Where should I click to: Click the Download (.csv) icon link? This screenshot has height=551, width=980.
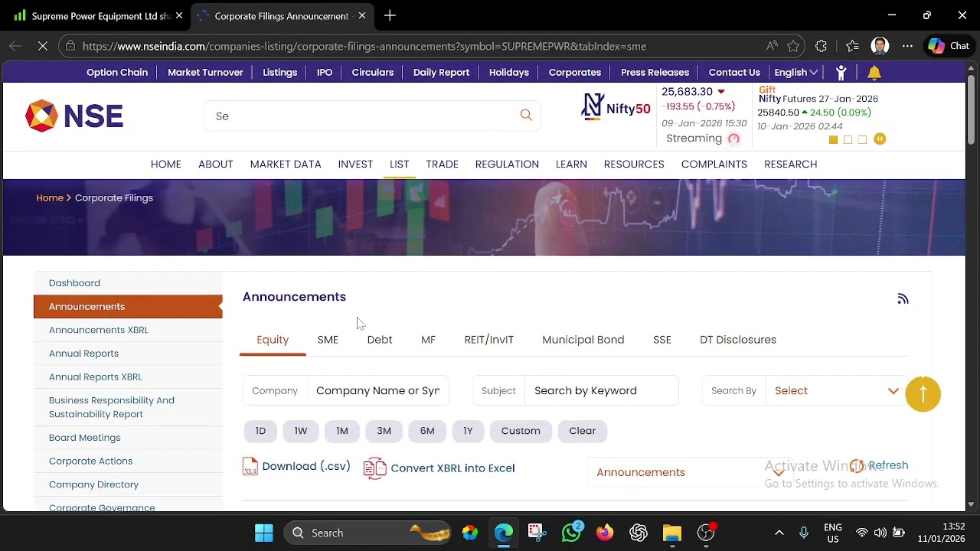tap(296, 467)
